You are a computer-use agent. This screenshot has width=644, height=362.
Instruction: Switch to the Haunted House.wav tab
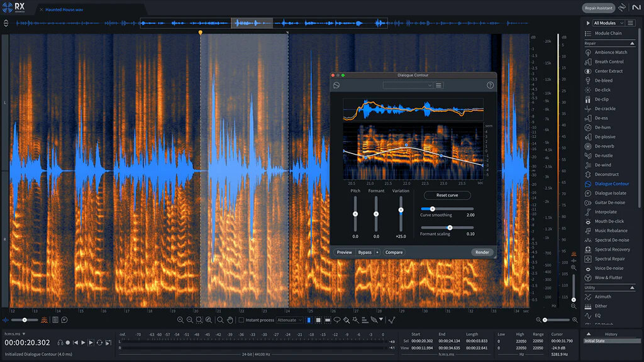65,9
